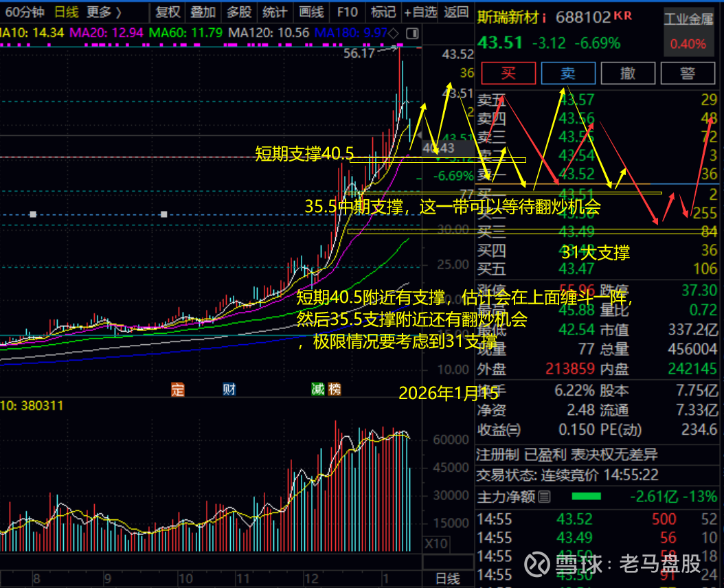The width and height of the screenshot is (724, 588).
Task: Click the KR badge icon
Action: [x=622, y=16]
